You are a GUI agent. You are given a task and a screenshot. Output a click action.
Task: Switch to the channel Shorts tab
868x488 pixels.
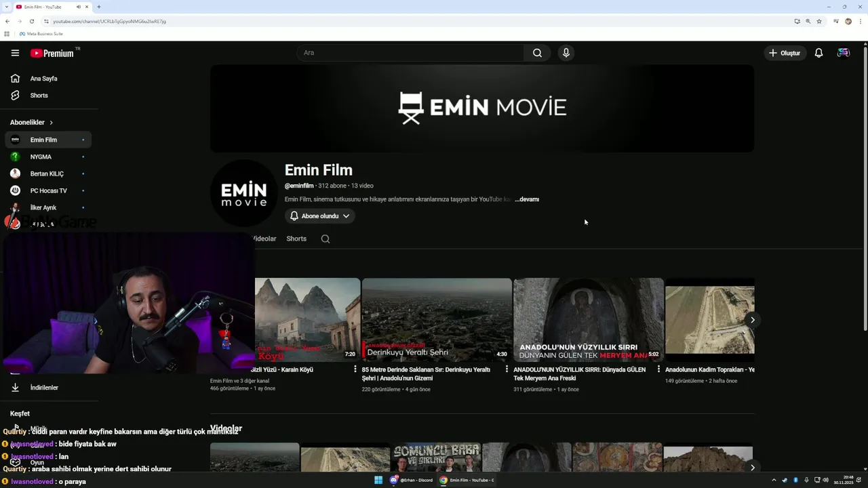[296, 239]
